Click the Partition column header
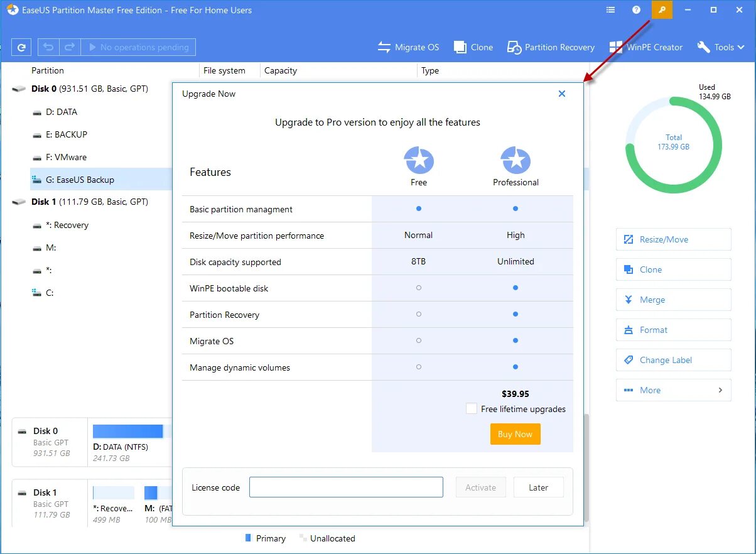 click(48, 70)
